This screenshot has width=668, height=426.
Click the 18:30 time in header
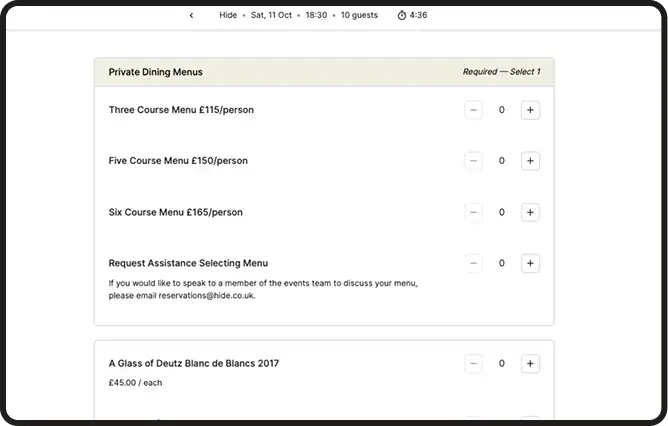tap(316, 15)
